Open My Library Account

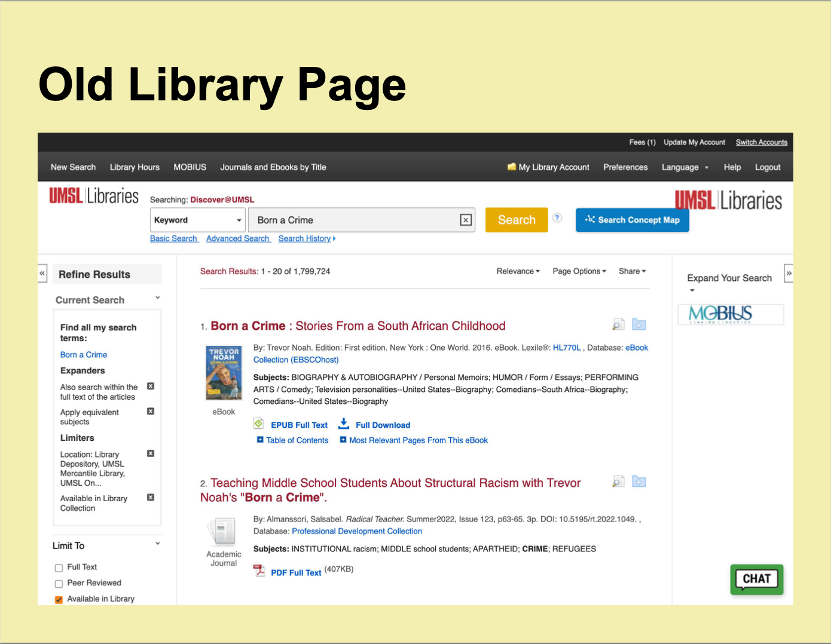pyautogui.click(x=548, y=167)
